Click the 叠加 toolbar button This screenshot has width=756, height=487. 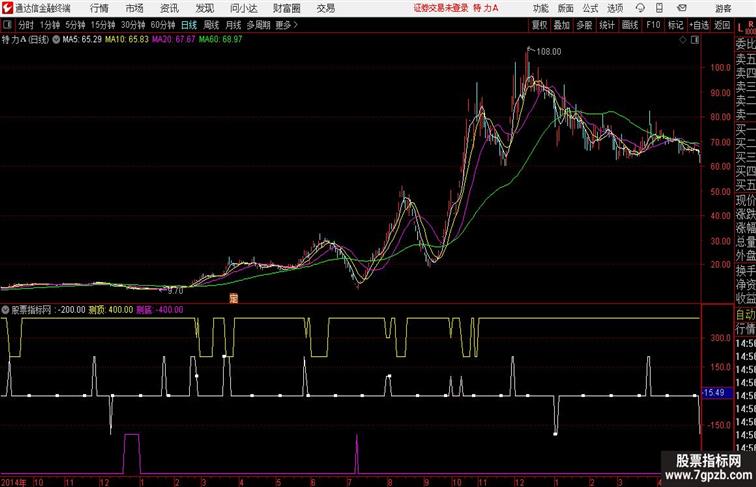562,25
